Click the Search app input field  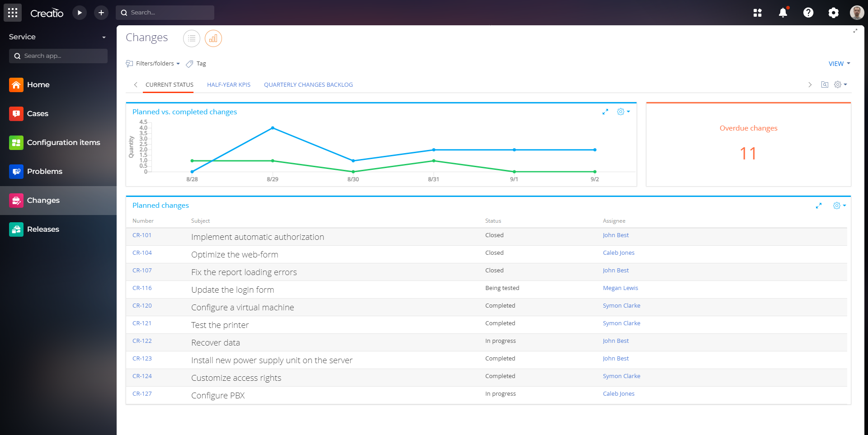point(59,56)
